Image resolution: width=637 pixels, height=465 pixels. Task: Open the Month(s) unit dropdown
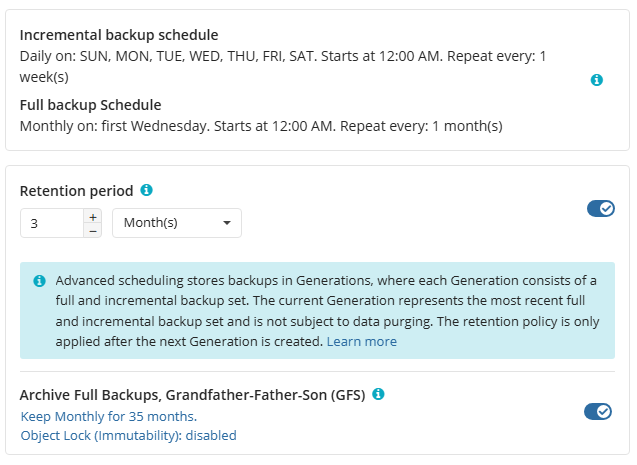coord(176,223)
